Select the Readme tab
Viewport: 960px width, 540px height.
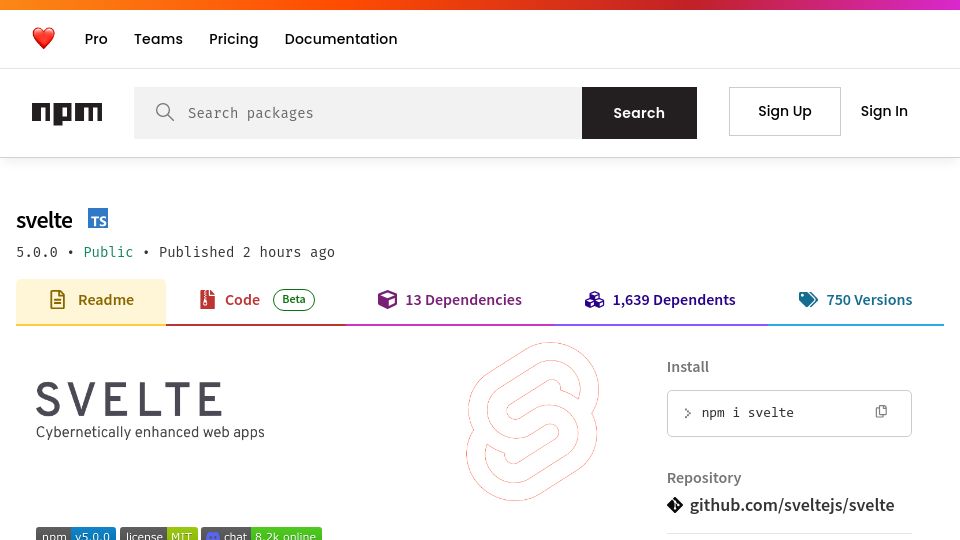tap(91, 301)
